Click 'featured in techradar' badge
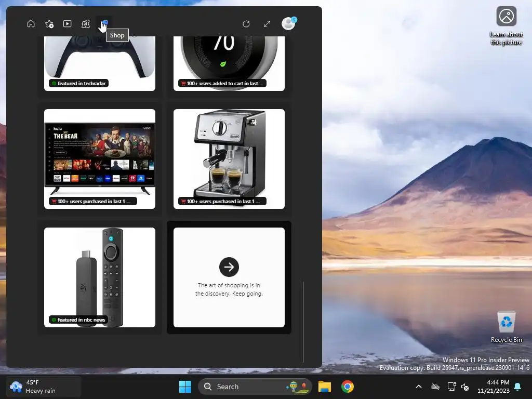This screenshot has height=399, width=532. [x=79, y=84]
